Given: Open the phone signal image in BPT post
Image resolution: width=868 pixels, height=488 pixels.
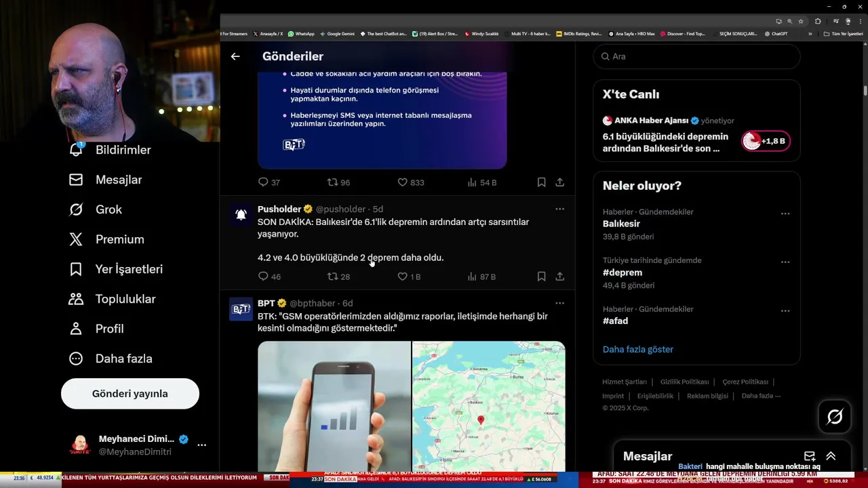Looking at the screenshot, I should [334, 407].
